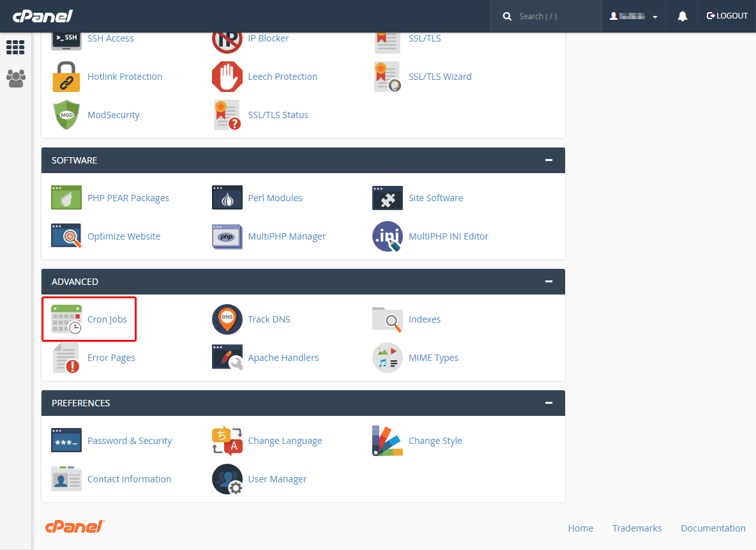This screenshot has height=550, width=756.
Task: Open the SSL/TLS Status link
Action: tap(278, 115)
